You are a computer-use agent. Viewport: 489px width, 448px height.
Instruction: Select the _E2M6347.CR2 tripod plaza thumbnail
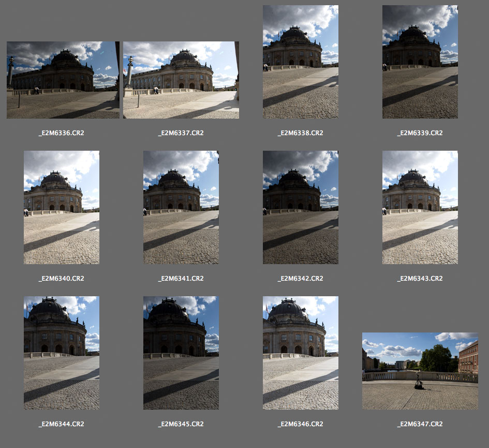[420, 371]
